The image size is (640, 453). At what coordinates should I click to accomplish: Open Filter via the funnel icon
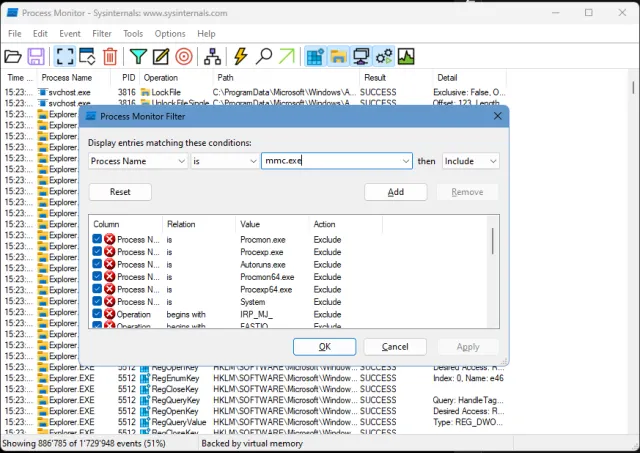(138, 57)
